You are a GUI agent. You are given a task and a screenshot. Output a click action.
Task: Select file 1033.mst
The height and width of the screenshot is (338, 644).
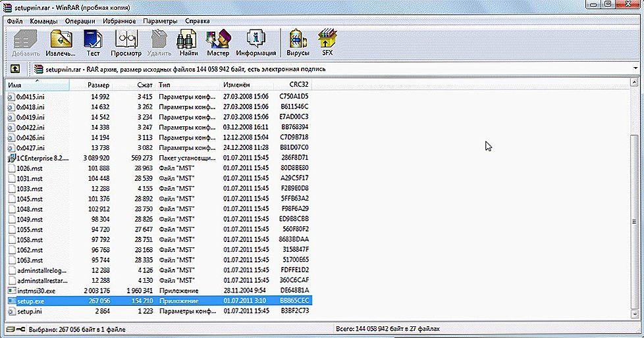tap(30, 189)
